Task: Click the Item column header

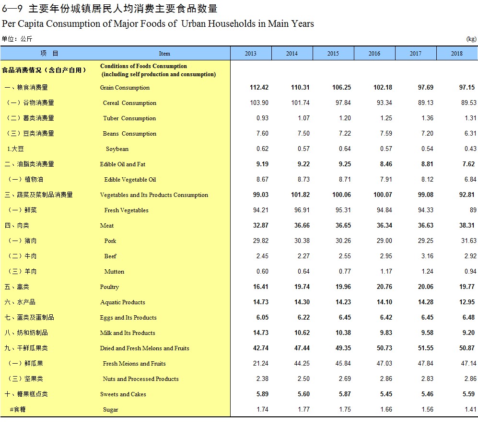Action: pos(164,54)
